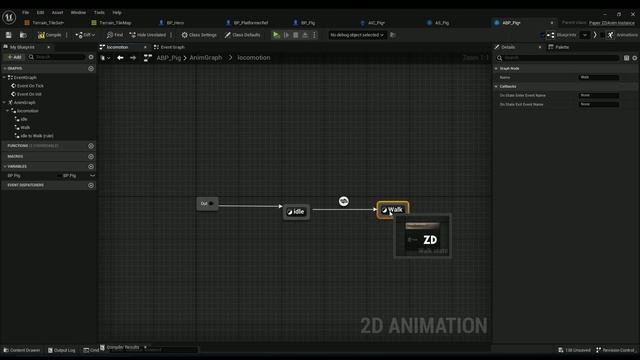The image size is (640, 360).
Task: Open Class Settings
Action: [x=199, y=35]
